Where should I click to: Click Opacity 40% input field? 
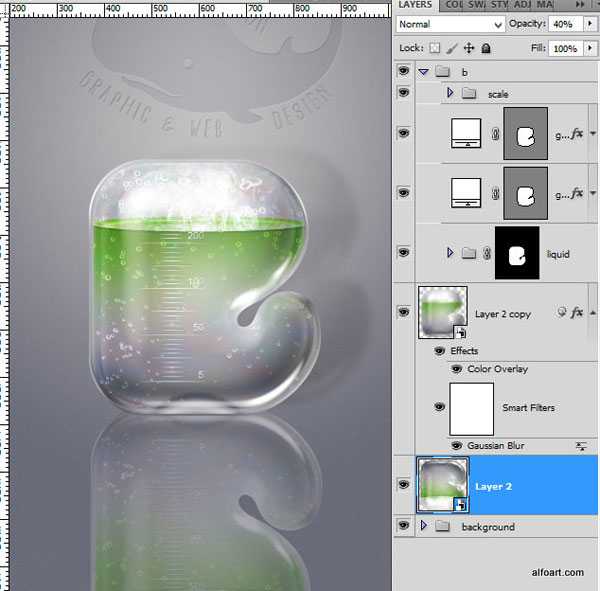point(566,24)
